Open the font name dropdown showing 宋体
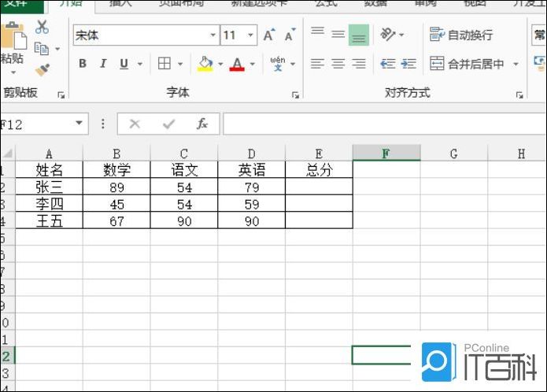Screen dimensions: 547x392 click(213, 35)
